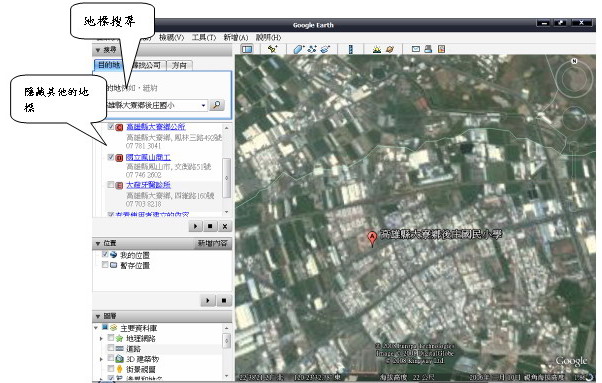
Task: Check the 大舜牙醫診所 result checkbox
Action: pos(111,185)
